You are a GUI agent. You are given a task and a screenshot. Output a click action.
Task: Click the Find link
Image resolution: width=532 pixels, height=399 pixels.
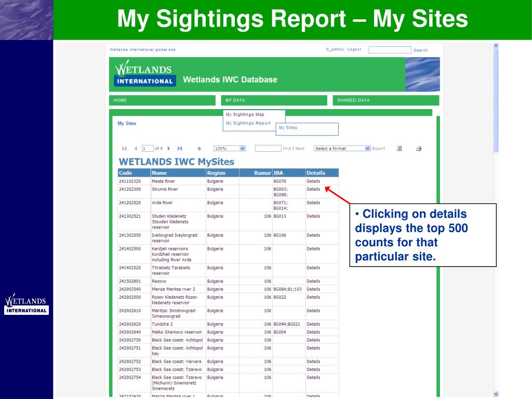[287, 149]
